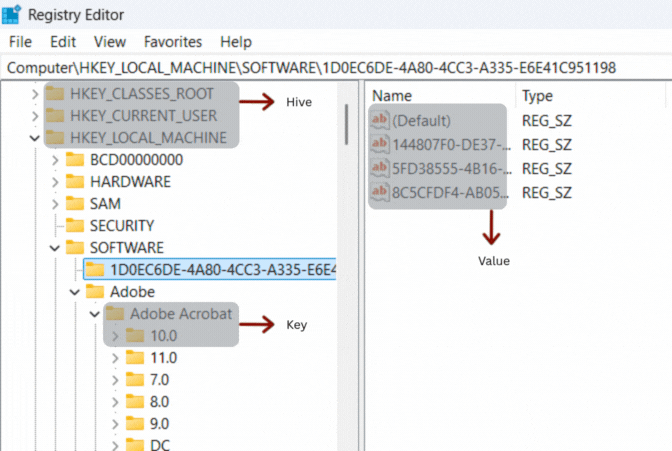
Task: Select the 8C5CFDF4-AB05... value name
Action: point(450,193)
